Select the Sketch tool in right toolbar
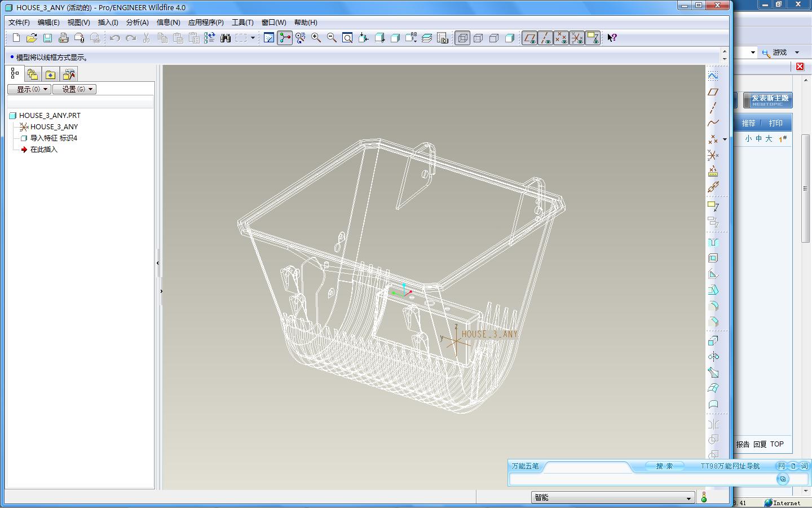The height and width of the screenshot is (508, 812). [x=713, y=76]
